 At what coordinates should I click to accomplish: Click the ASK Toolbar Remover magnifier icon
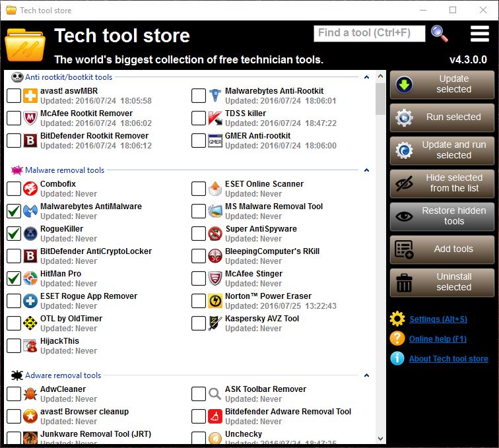(215, 394)
